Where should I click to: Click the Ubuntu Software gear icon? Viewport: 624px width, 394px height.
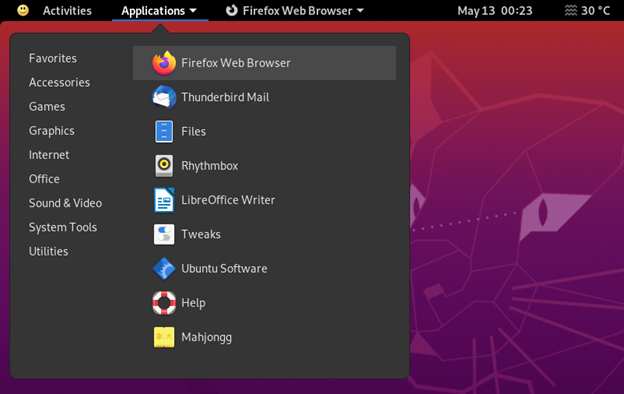click(164, 269)
